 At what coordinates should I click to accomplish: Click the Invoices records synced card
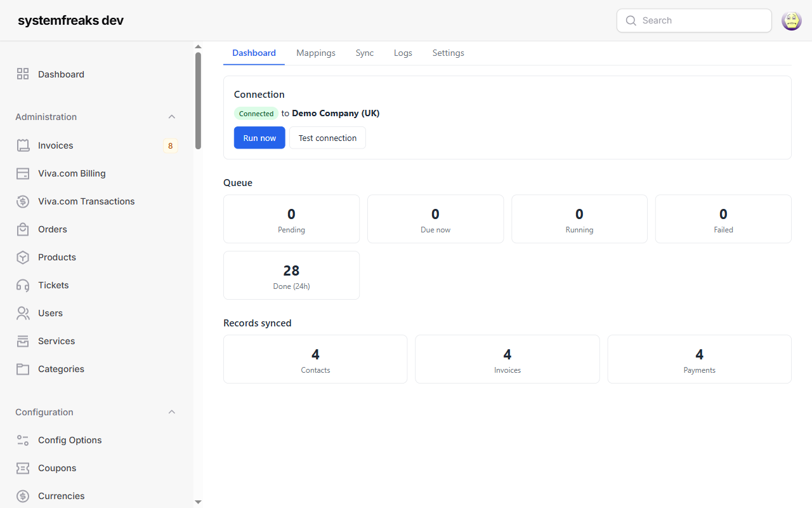[507, 359]
